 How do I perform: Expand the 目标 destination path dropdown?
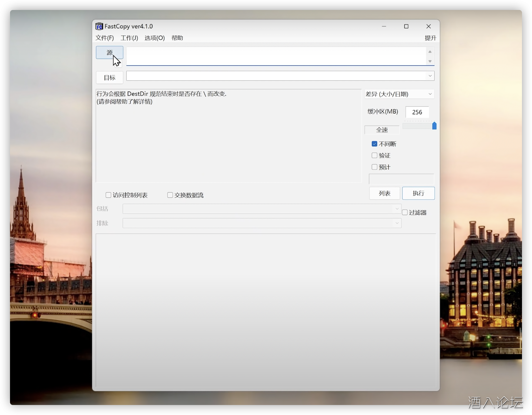tap(430, 76)
